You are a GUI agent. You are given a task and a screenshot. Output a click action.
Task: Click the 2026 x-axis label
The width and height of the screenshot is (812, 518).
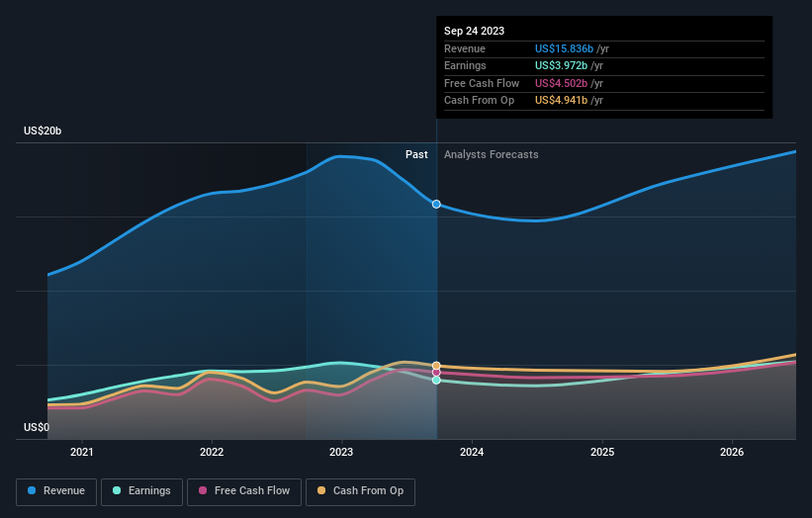click(x=732, y=453)
